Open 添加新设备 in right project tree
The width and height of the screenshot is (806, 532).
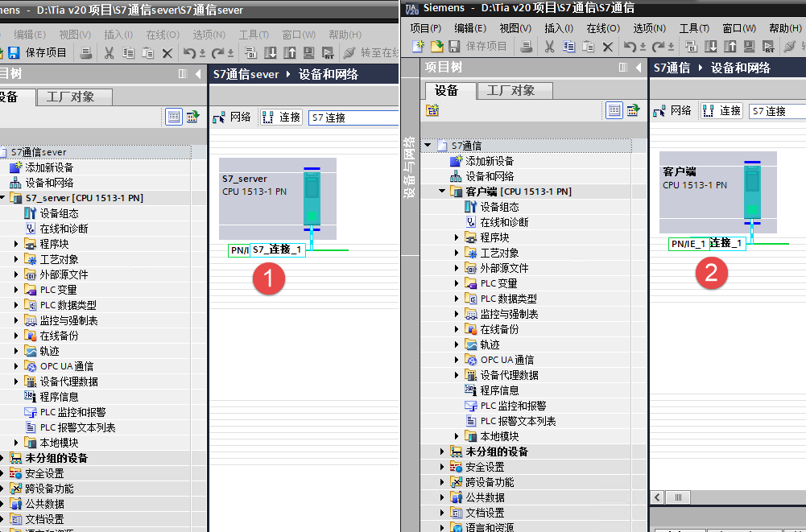489,161
